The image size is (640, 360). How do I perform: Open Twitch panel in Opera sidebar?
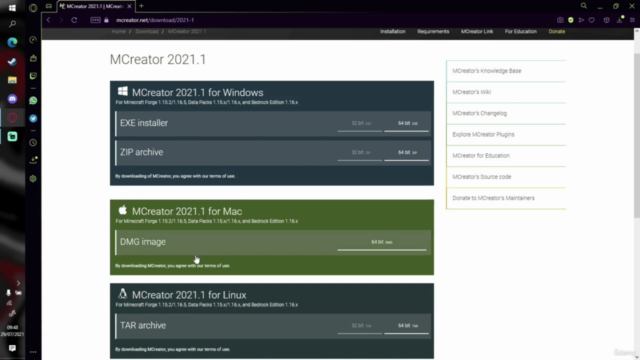pos(33,76)
